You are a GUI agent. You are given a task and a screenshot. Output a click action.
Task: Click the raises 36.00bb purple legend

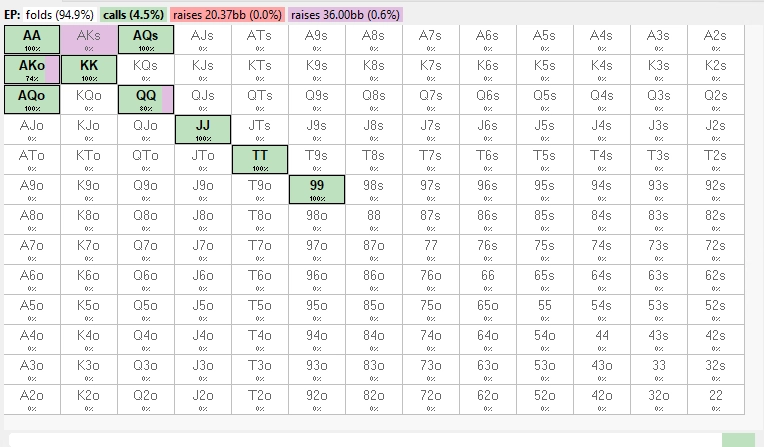pos(346,14)
